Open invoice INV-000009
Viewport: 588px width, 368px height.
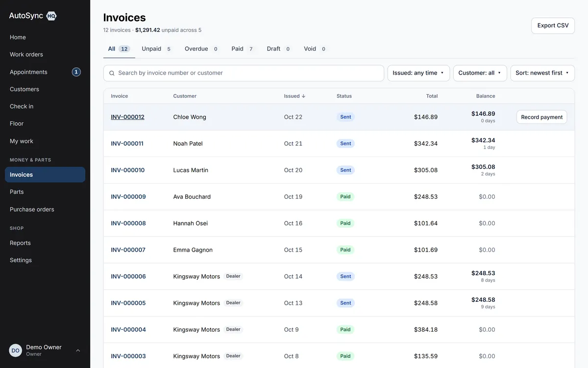pyautogui.click(x=128, y=197)
